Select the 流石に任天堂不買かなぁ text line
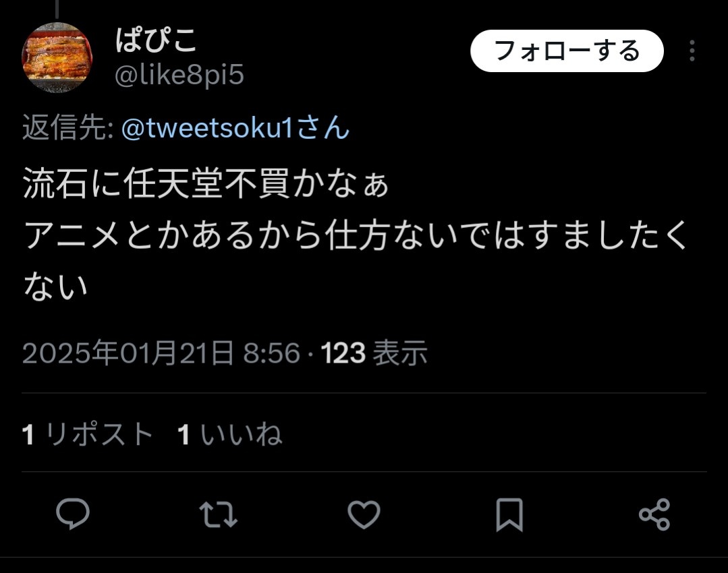 [x=206, y=184]
